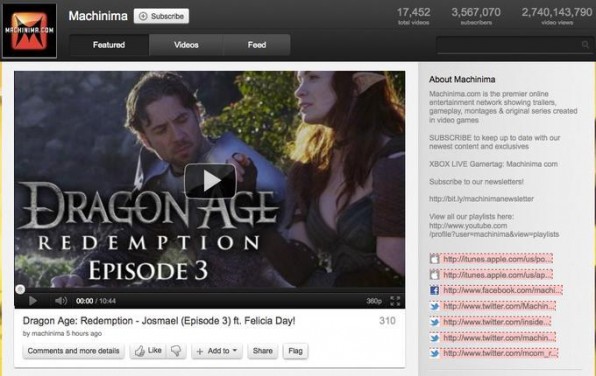Mute the video with the speaker icon

point(60,301)
